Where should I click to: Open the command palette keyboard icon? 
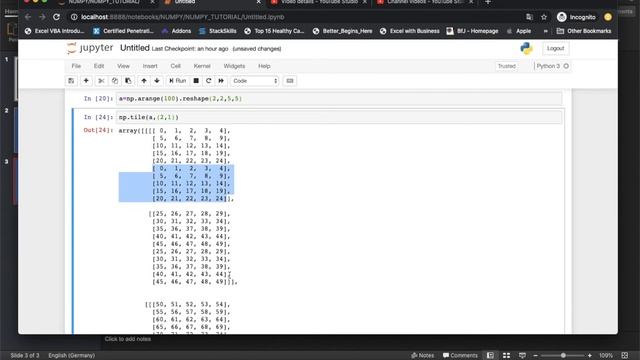[290, 81]
